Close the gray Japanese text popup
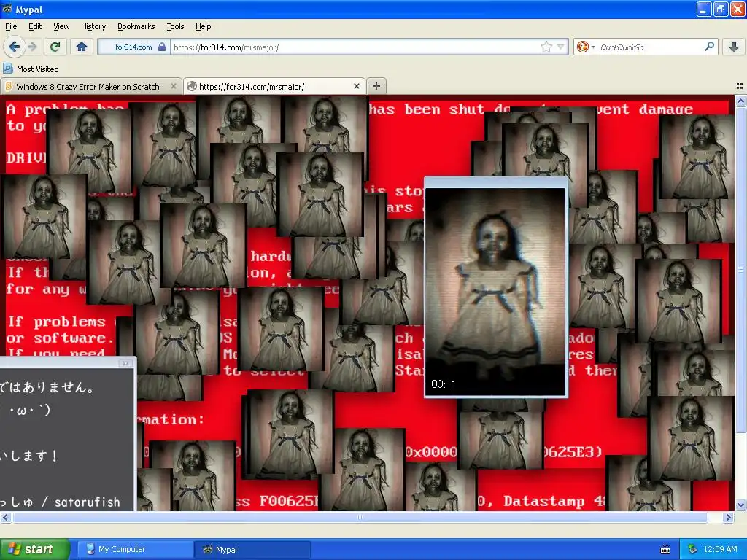This screenshot has height=560, width=747. pos(125,363)
